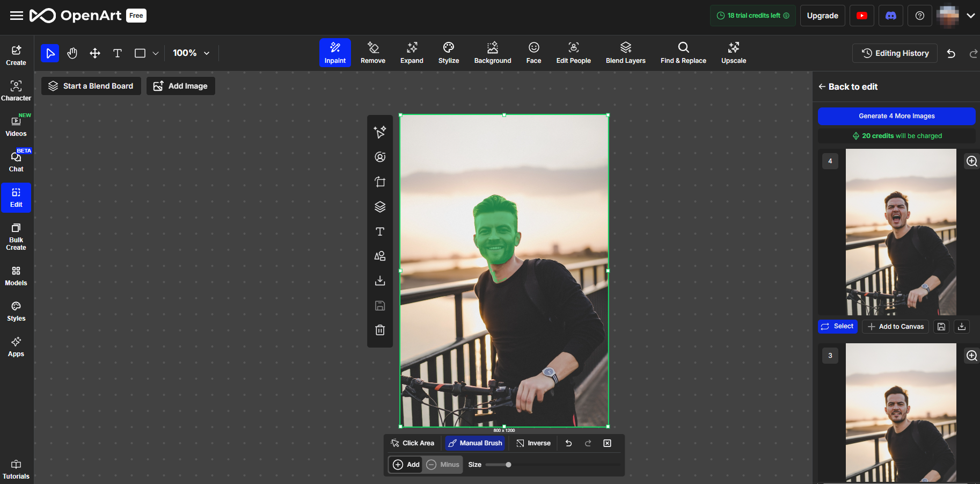Image resolution: width=980 pixels, height=484 pixels.
Task: Open layers in canvas toolbar
Action: click(x=380, y=207)
